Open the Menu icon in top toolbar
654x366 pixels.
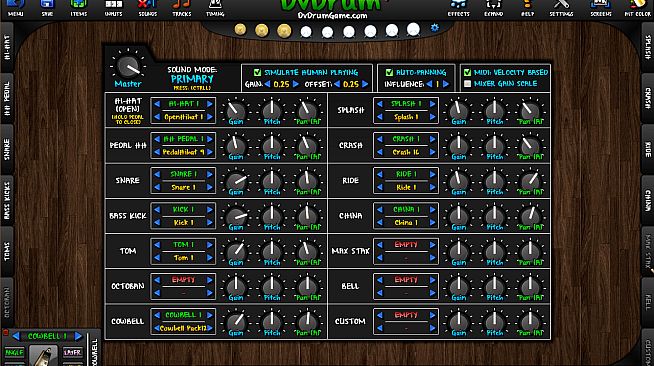(x=15, y=8)
